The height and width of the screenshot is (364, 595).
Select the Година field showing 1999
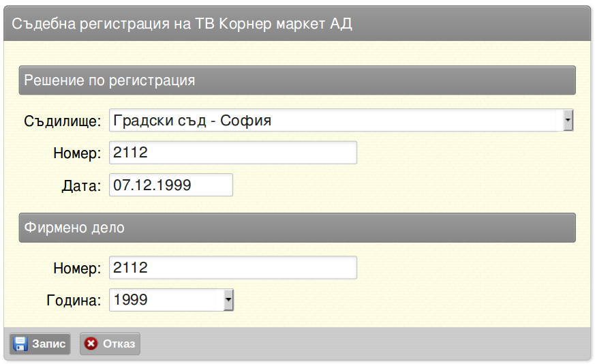[171, 300]
